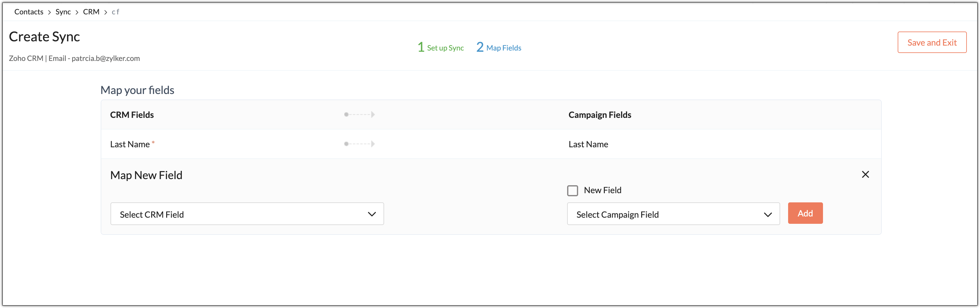Image resolution: width=980 pixels, height=308 pixels.
Task: Open the Select Campaign Field dropdown
Action: (673, 214)
